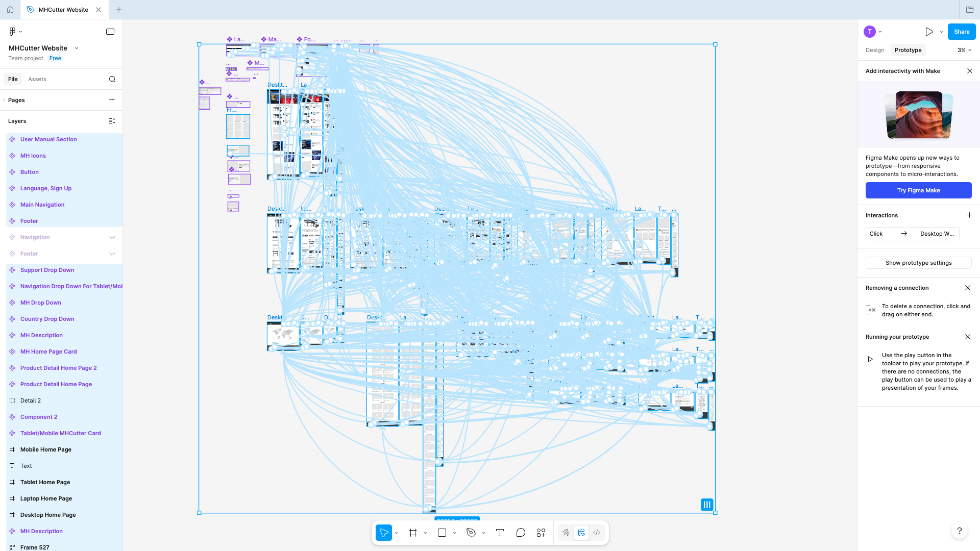Click Try Figma Make button
This screenshot has width=980, height=551.
[918, 190]
